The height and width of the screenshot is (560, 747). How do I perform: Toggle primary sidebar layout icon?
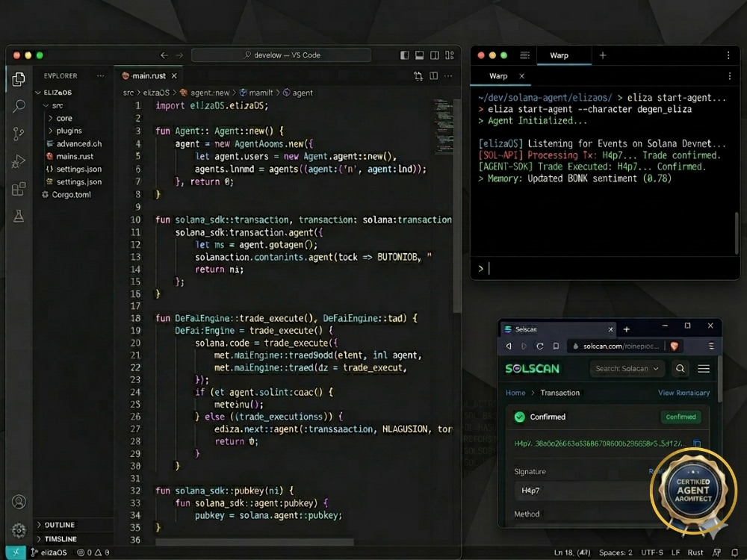[x=404, y=55]
